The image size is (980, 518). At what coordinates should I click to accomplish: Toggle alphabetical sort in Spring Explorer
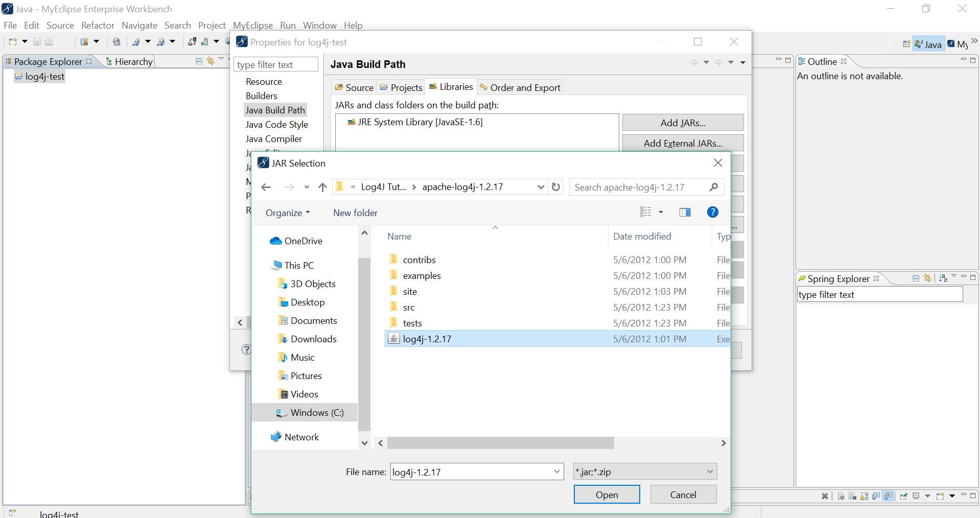tap(943, 278)
